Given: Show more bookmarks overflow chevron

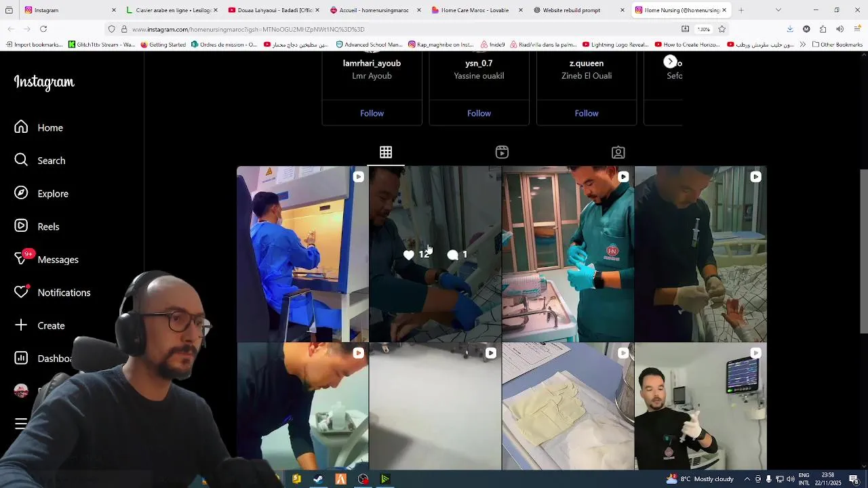Looking at the screenshot, I should click(x=803, y=45).
